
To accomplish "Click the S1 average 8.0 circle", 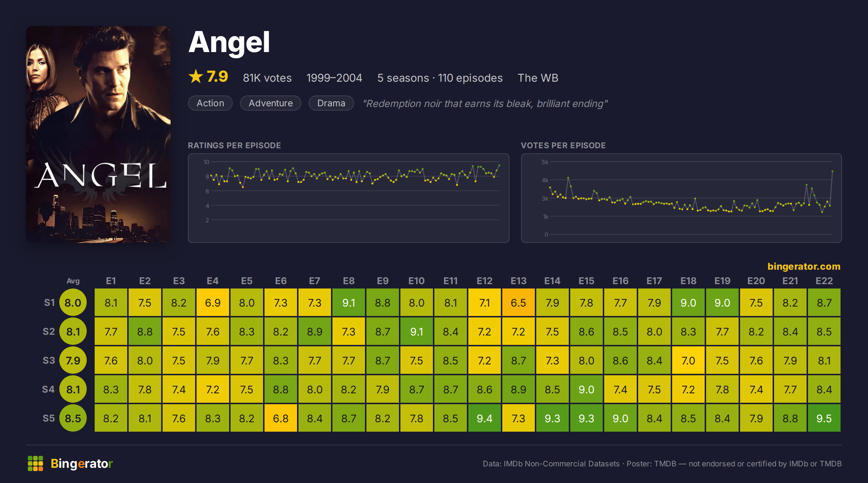I will [73, 303].
